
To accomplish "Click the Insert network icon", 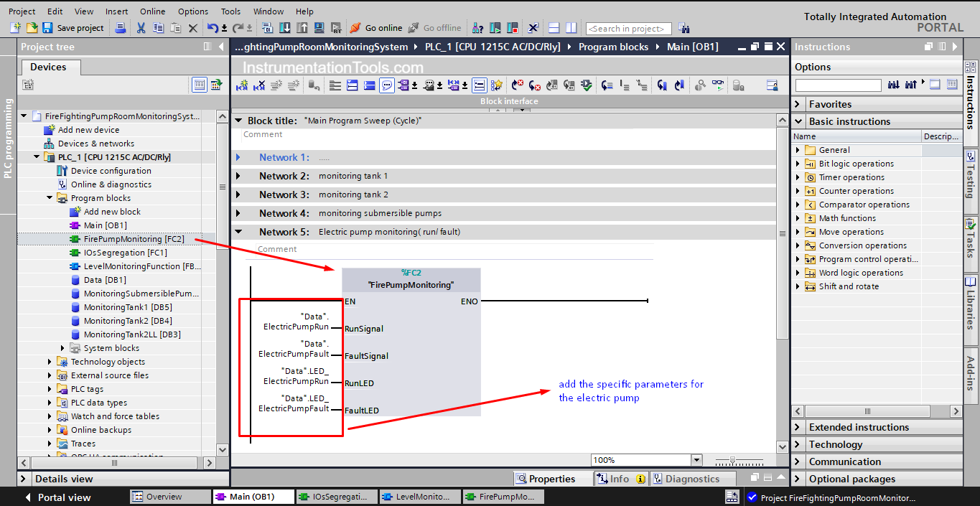I will click(x=242, y=85).
